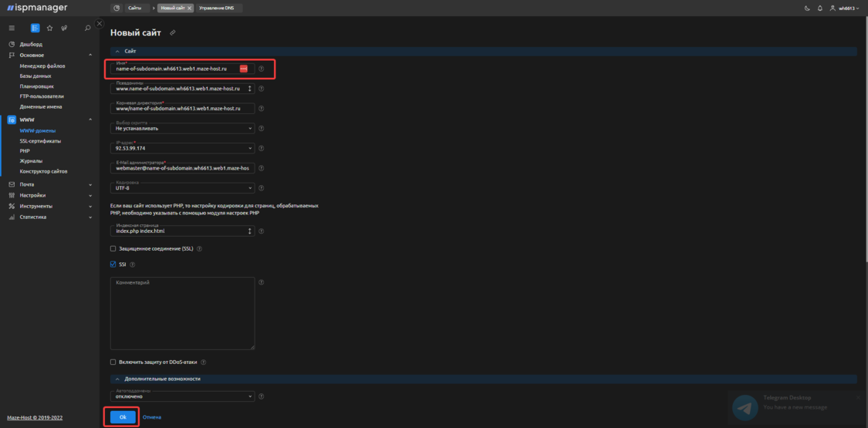Screen dimensions: 868x428
Task: Click the link icon beside Новый сайт title
Action: coord(173,32)
